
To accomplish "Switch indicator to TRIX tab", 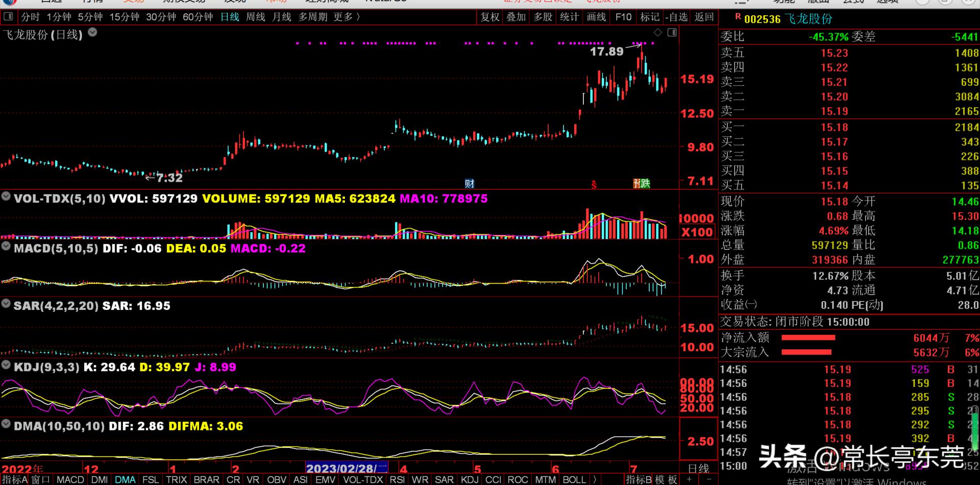I will pyautogui.click(x=177, y=479).
